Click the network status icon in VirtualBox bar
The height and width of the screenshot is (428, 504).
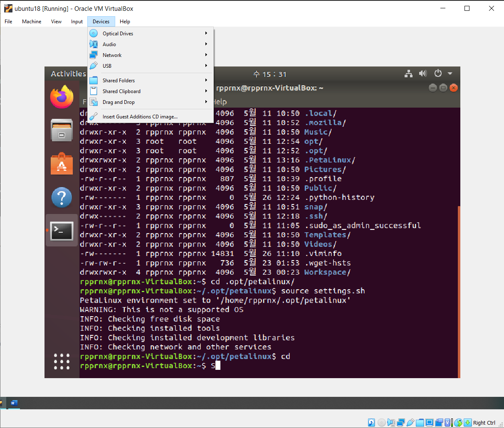(401, 423)
